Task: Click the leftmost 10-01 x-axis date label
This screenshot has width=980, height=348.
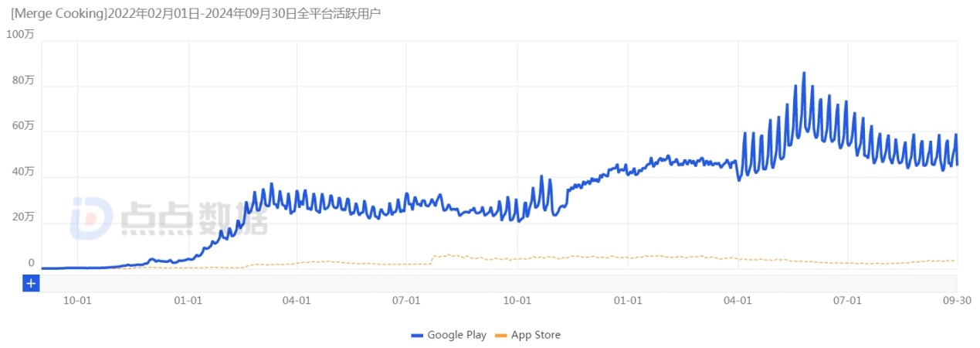Action: pyautogui.click(x=78, y=300)
